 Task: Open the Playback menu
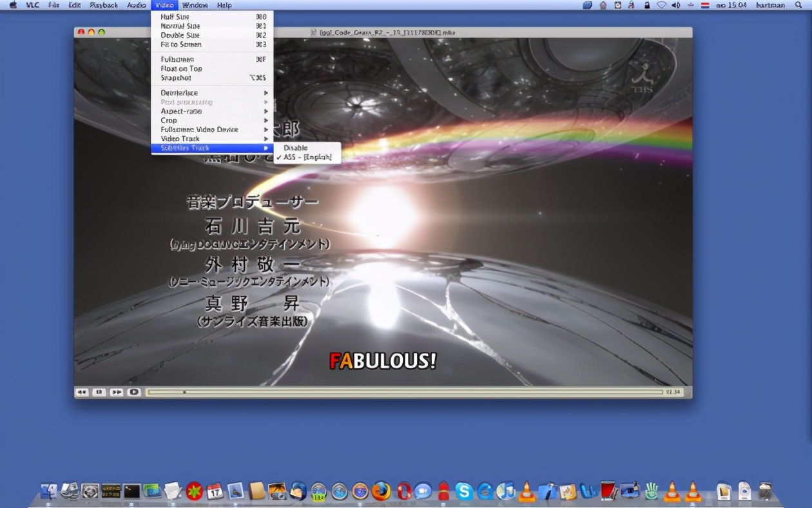pos(102,5)
